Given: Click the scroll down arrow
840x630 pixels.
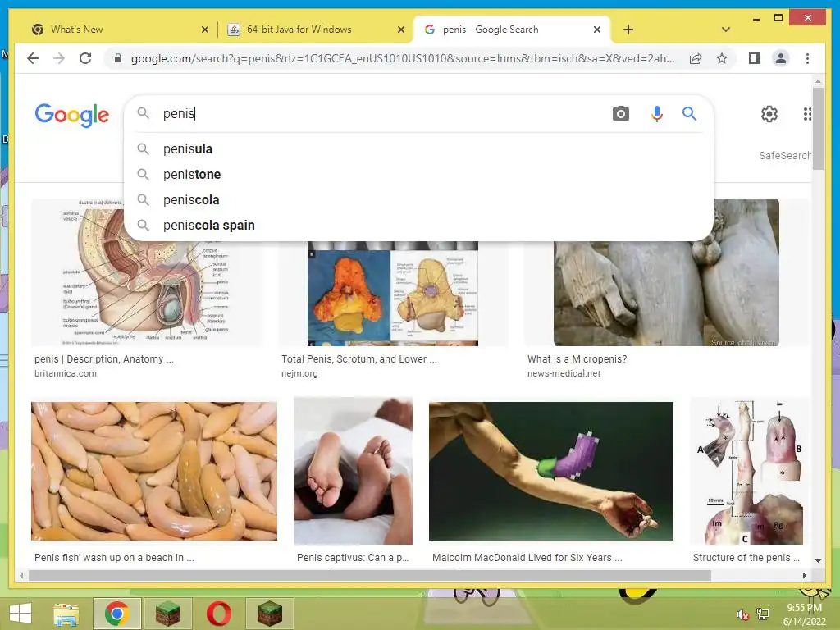Looking at the screenshot, I should [818, 561].
